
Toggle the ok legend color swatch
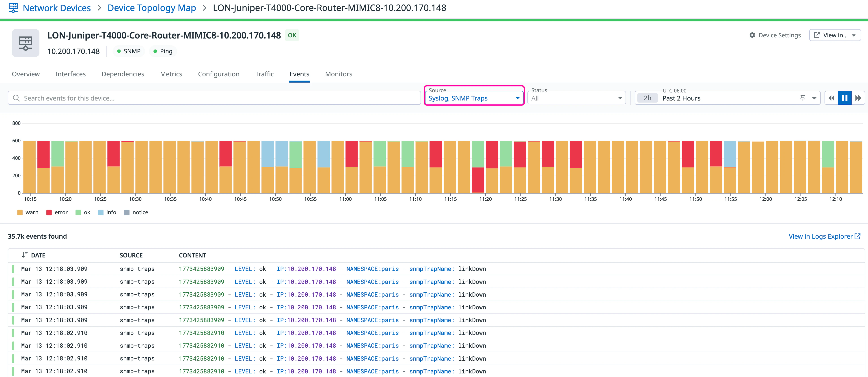click(78, 212)
